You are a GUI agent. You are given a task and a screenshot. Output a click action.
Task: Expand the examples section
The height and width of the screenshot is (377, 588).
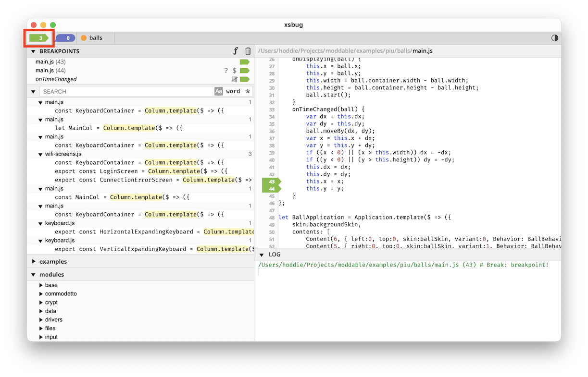coord(34,262)
